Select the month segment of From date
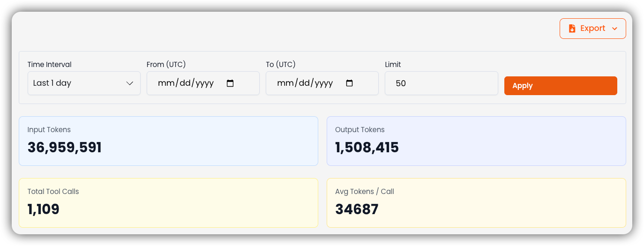Screen dimensions: 644x246 click(x=165, y=83)
